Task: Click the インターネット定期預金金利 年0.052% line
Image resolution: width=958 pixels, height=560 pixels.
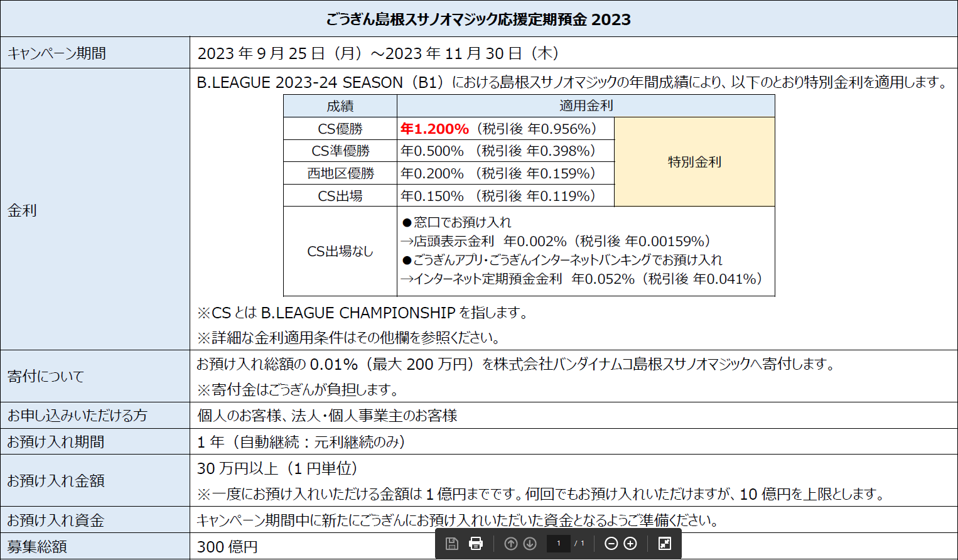Action: 581,279
